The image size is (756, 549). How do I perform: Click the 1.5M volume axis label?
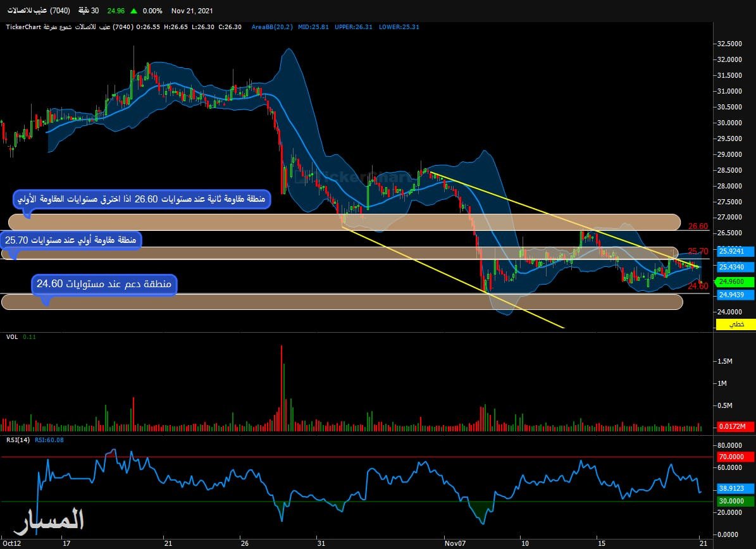click(725, 362)
